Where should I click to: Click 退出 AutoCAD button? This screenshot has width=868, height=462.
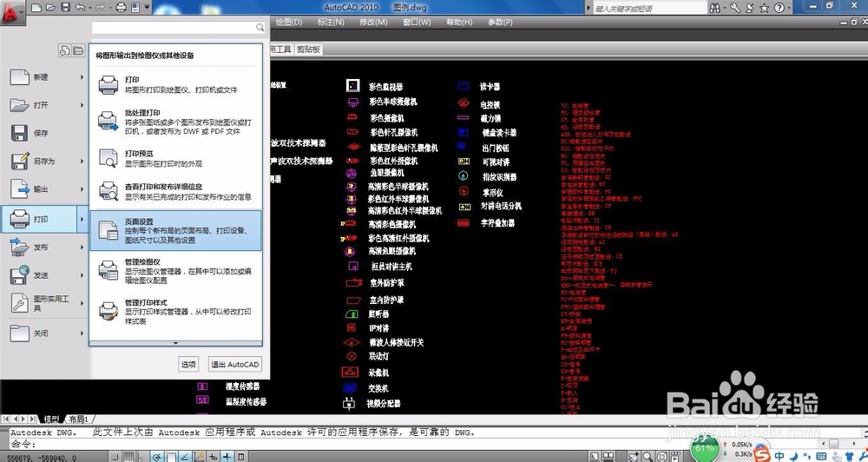pos(234,365)
